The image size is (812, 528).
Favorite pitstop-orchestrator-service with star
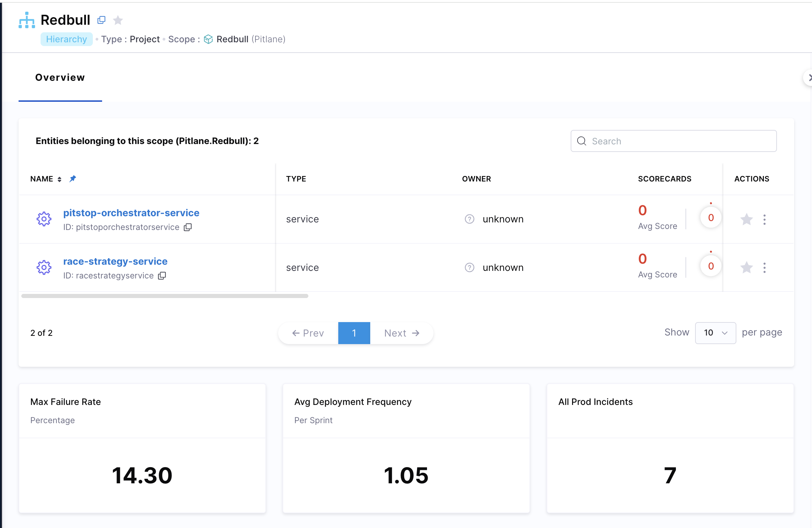(x=746, y=219)
